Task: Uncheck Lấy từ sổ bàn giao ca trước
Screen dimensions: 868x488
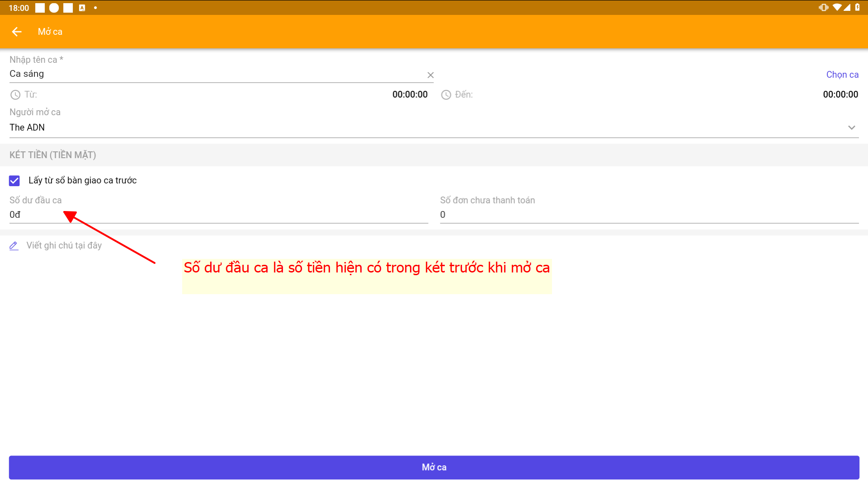Action: pos(14,181)
